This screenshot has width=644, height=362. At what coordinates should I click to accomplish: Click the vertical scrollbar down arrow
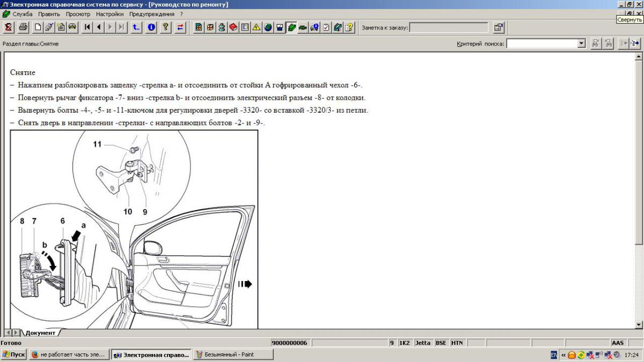coord(639,324)
